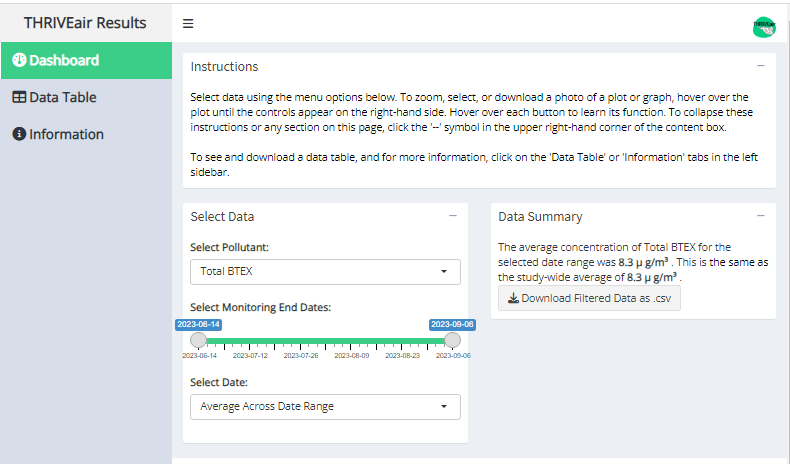Click the blue 2023-09-06 end date tag
Image resolution: width=790 pixels, height=464 pixels.
tap(452, 324)
